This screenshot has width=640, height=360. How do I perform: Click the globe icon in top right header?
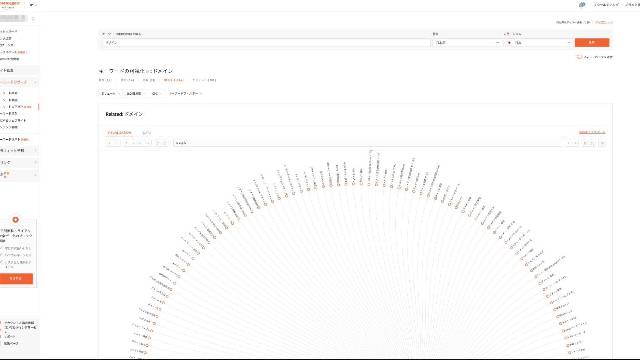[x=582, y=5]
